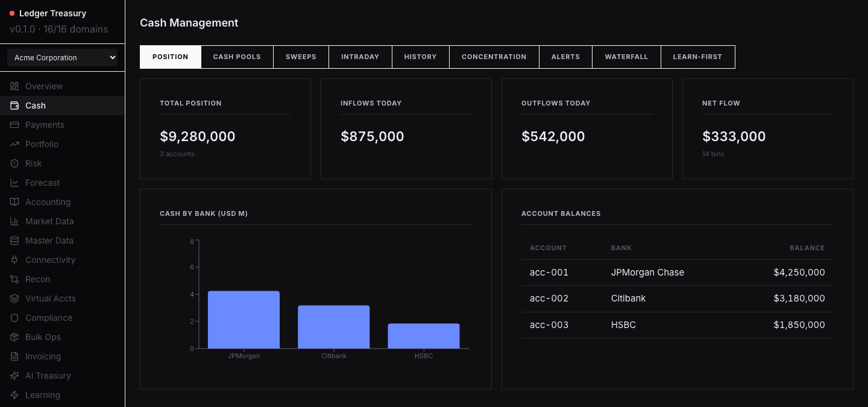Screen dimensions: 868x407
Task: Click the $9,280,000 total position value
Action: coord(198,137)
